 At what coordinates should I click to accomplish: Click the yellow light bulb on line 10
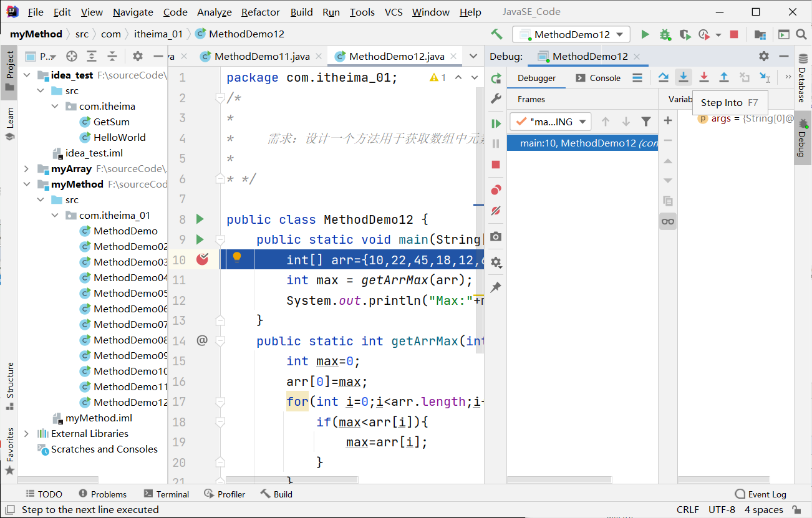click(237, 257)
